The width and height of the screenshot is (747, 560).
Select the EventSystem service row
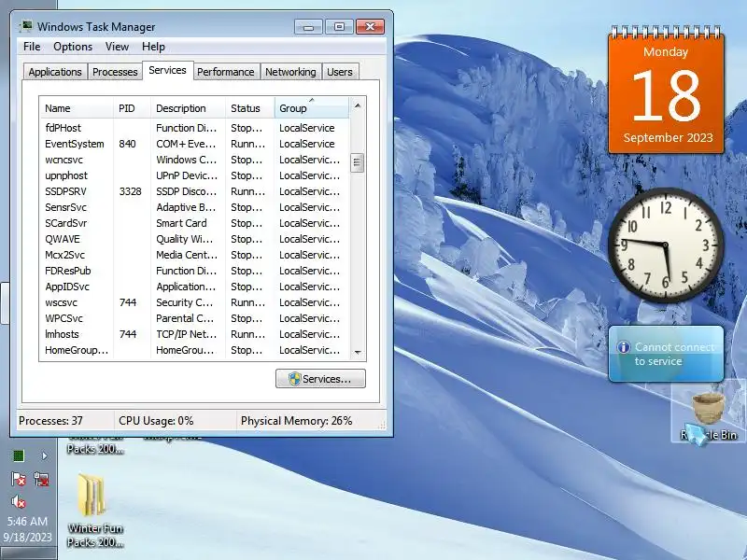pyautogui.click(x=195, y=144)
